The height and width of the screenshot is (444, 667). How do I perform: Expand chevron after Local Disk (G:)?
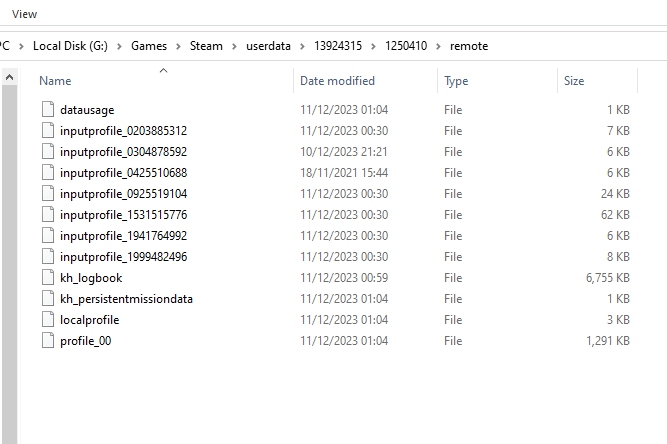[x=120, y=46]
